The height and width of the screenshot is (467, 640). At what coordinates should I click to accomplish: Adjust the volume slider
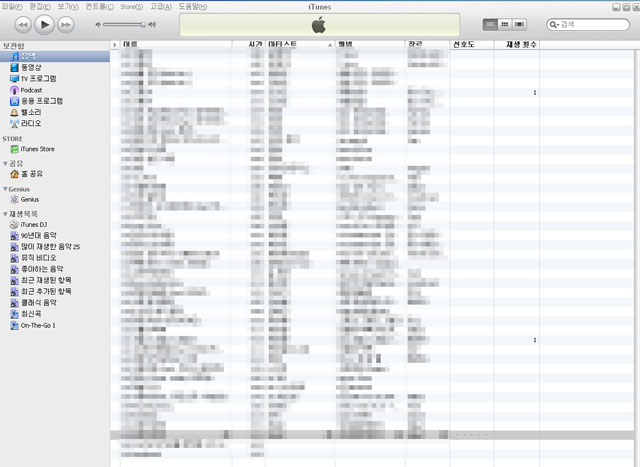[124, 24]
